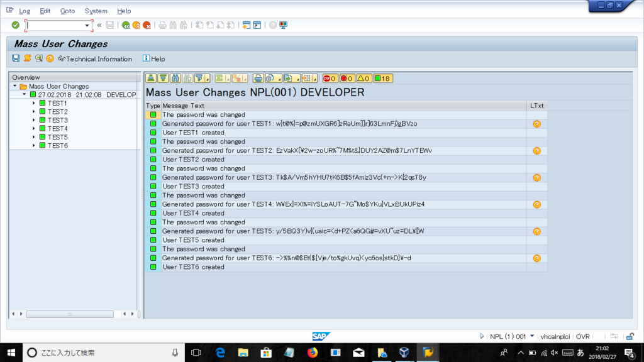Screen dimensions: 644x362
Task: Click the find log magnifier icon
Action: pyautogui.click(x=38, y=58)
